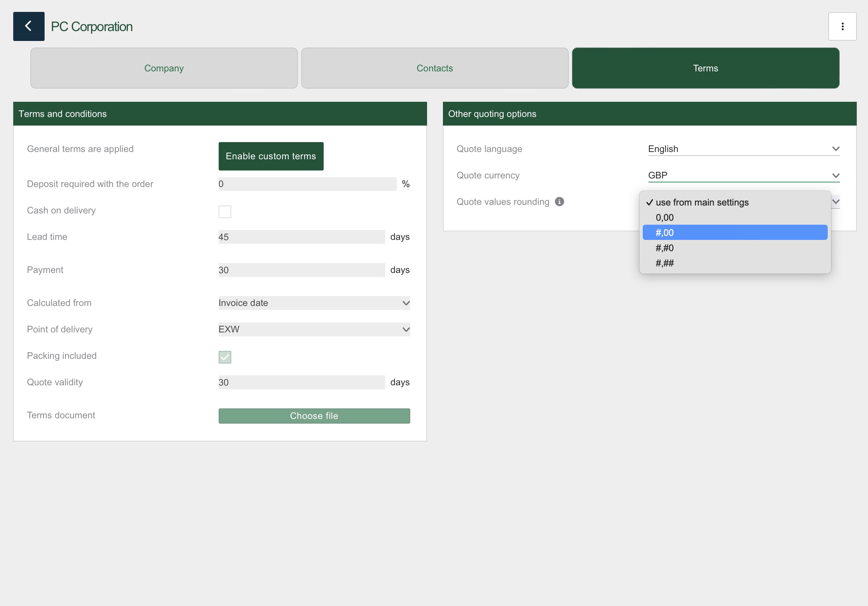Uncheck the Packing included checkbox
This screenshot has width=868, height=606.
pyautogui.click(x=225, y=357)
